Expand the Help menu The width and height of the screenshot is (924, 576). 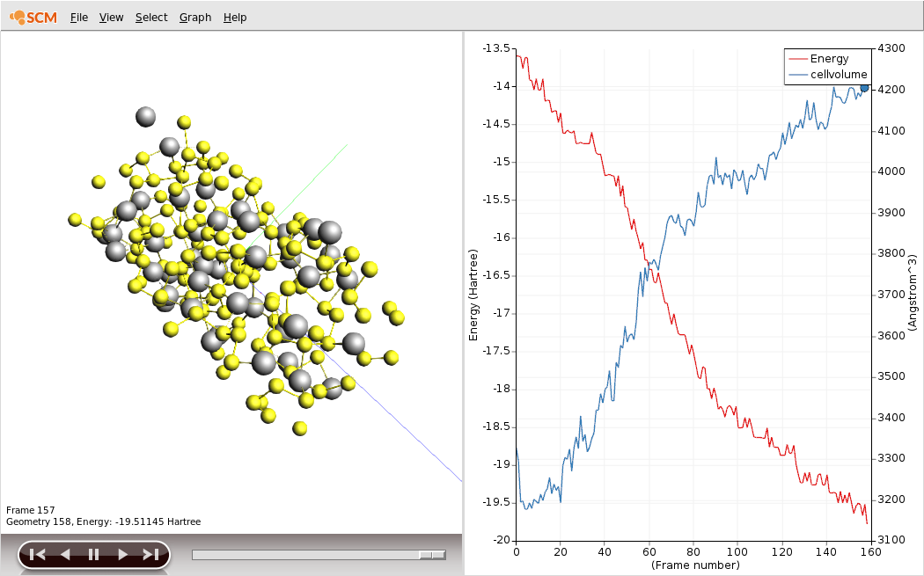click(x=235, y=18)
